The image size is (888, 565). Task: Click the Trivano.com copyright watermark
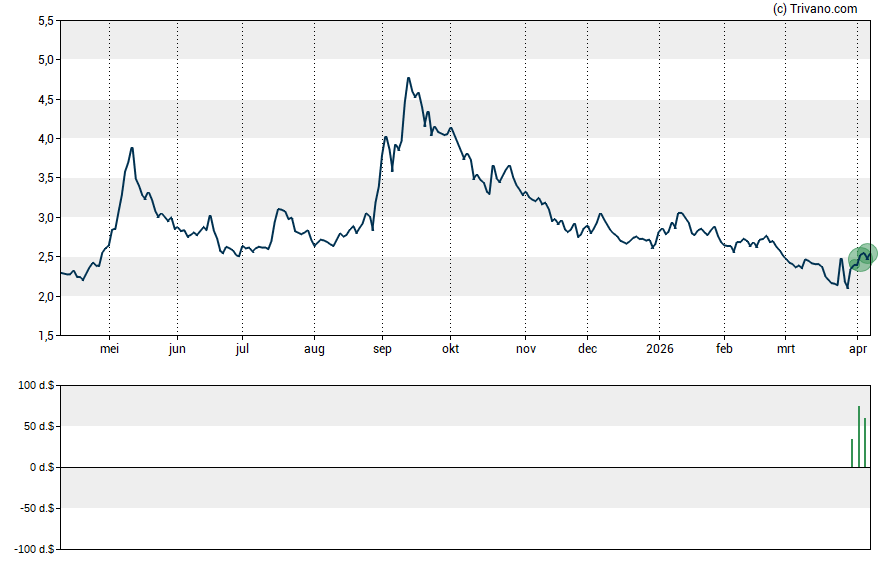(816, 9)
